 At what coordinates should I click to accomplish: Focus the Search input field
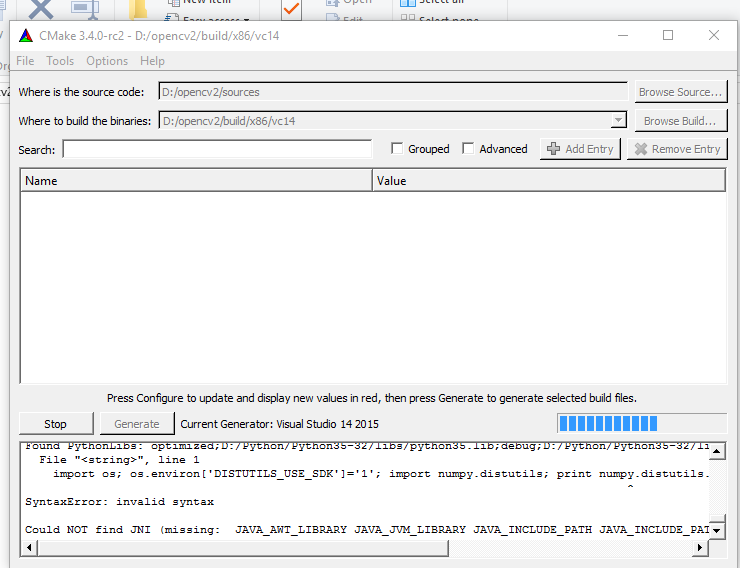pyautogui.click(x=217, y=149)
